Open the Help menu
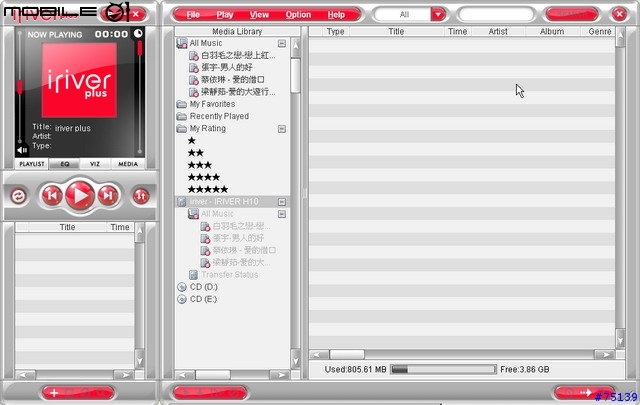Screen dimensions: 640x405 (x=336, y=15)
